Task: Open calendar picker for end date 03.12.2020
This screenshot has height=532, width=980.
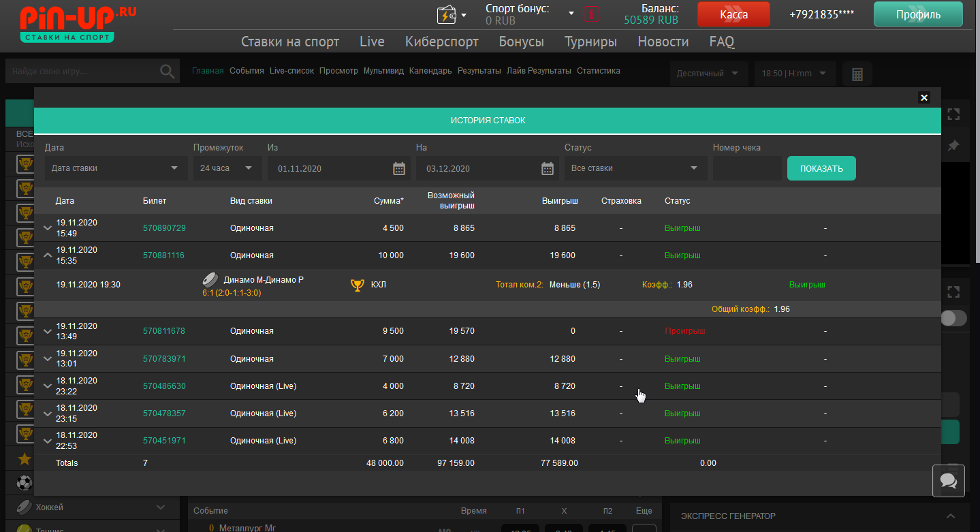Action: coord(548,169)
